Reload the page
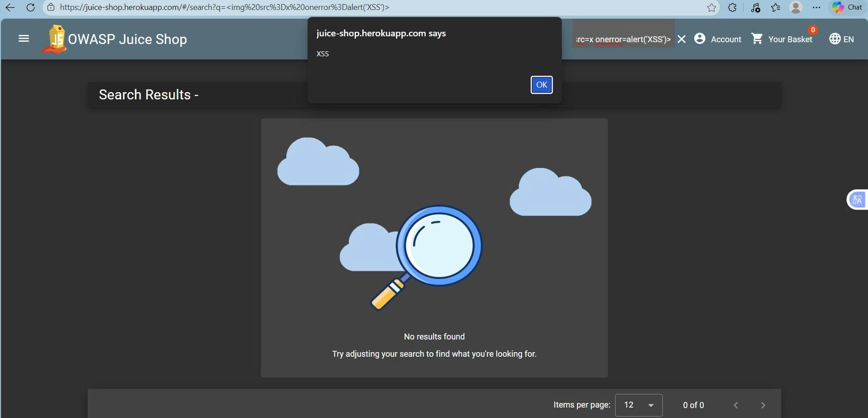868x418 pixels. (30, 7)
